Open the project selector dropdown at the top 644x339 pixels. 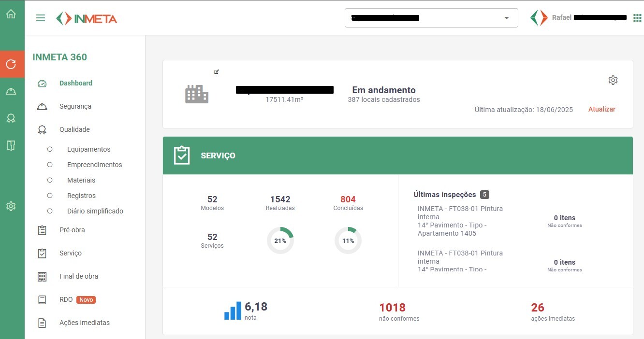506,17
